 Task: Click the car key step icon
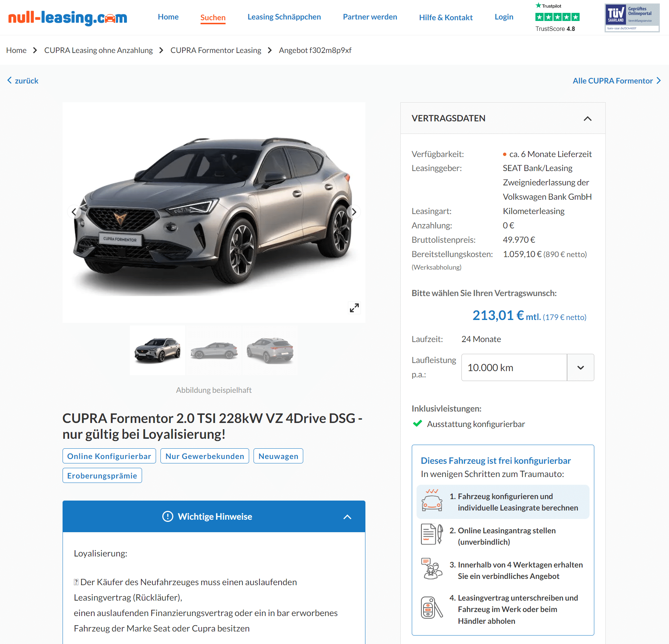coord(432,608)
